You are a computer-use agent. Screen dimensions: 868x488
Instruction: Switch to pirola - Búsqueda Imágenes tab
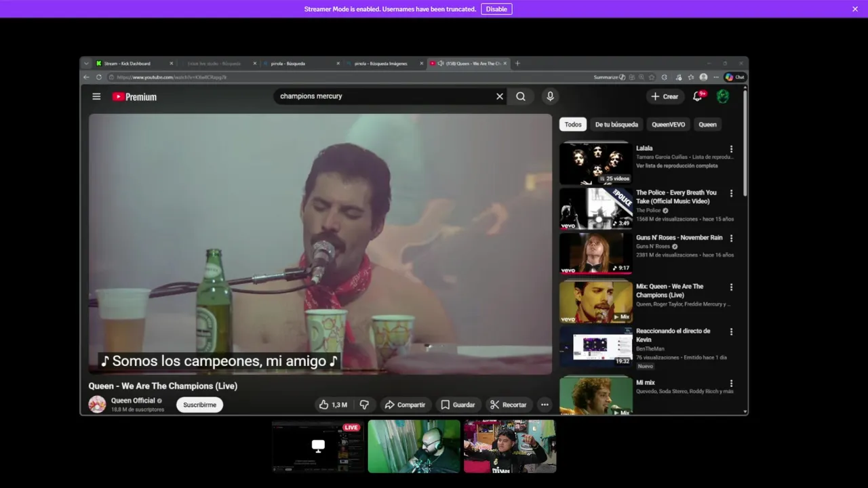[384, 64]
